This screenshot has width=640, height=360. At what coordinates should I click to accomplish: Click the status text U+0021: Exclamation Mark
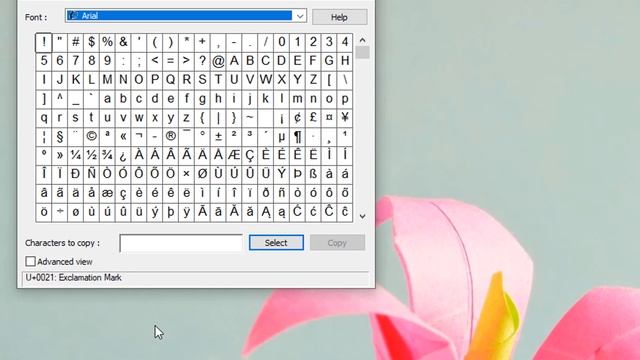73,278
